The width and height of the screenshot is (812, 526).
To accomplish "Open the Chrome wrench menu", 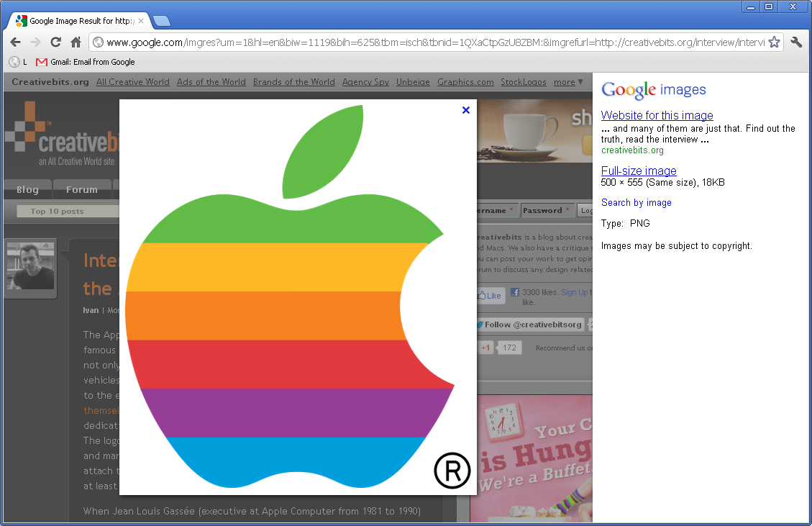I will pyautogui.click(x=796, y=42).
